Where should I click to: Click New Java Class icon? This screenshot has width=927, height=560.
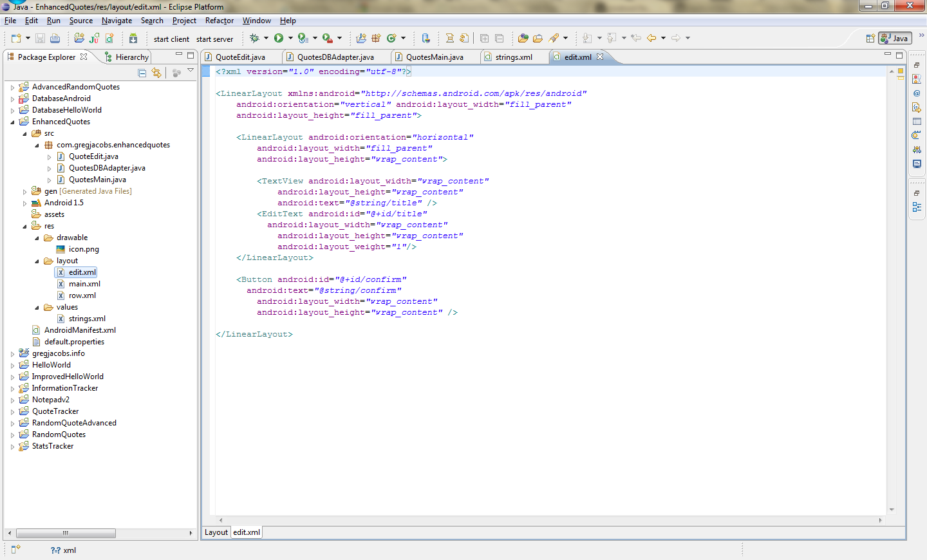391,39
